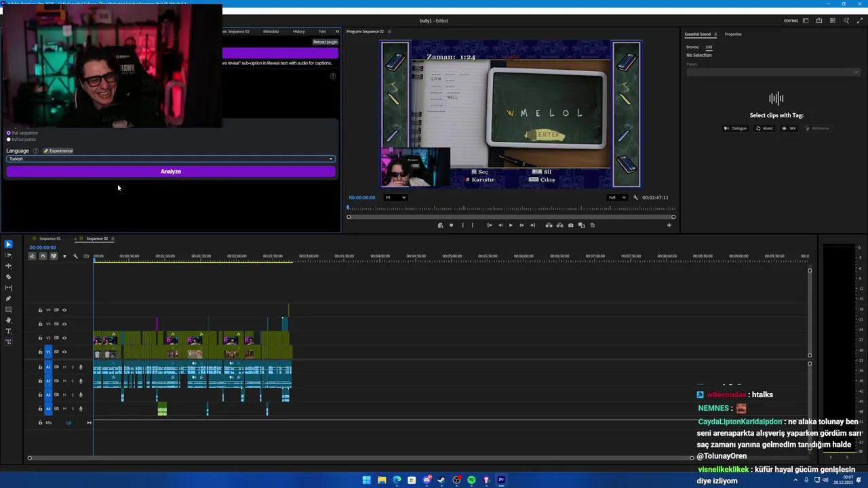Switch to the Properties panel tab

(x=733, y=34)
